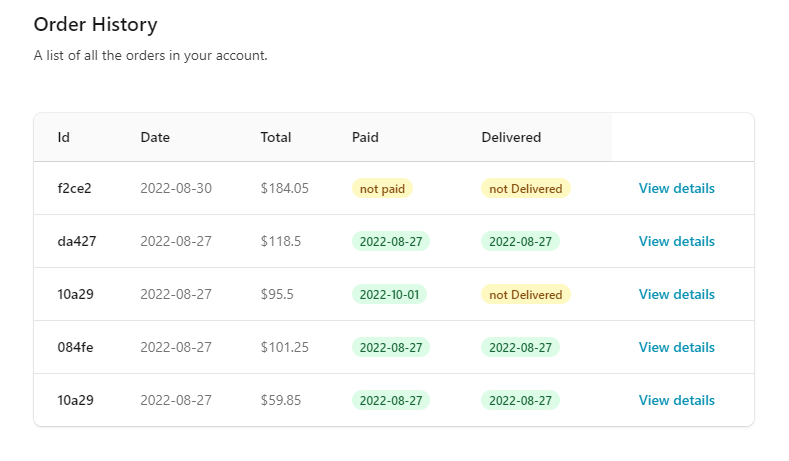The image size is (789, 461).
Task: Click the paid badge 2022-10-01
Action: pyautogui.click(x=389, y=294)
